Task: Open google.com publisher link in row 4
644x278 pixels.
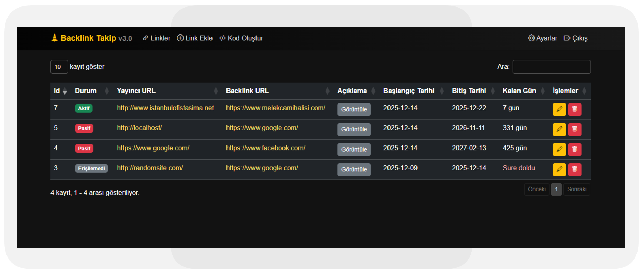Action: pos(153,148)
